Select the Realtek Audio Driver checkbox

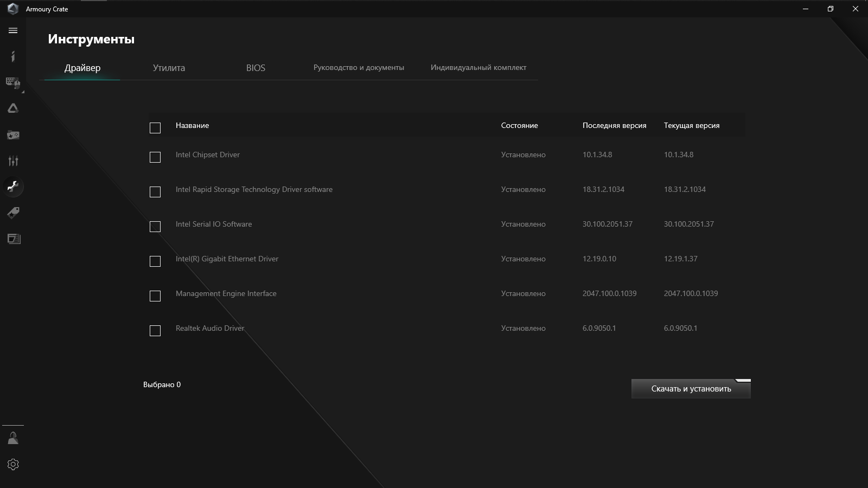[x=155, y=331]
